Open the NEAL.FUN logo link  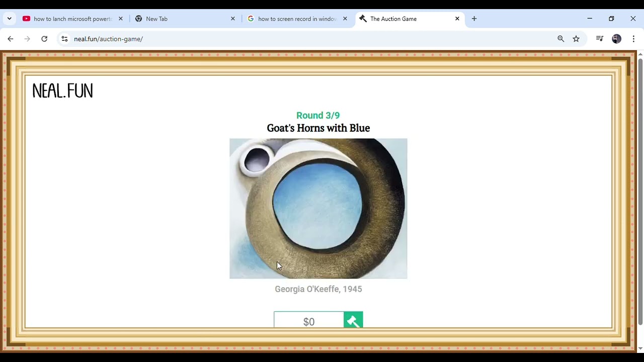62,91
